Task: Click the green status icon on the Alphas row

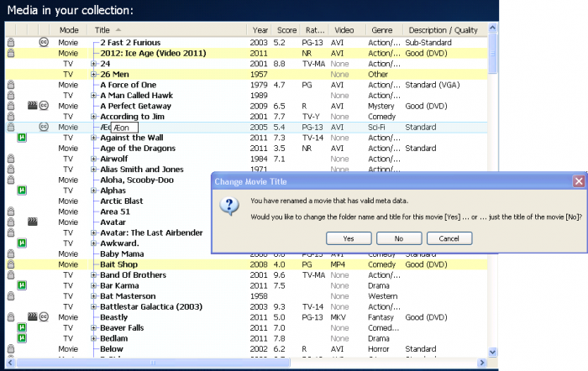Action: tap(22, 191)
